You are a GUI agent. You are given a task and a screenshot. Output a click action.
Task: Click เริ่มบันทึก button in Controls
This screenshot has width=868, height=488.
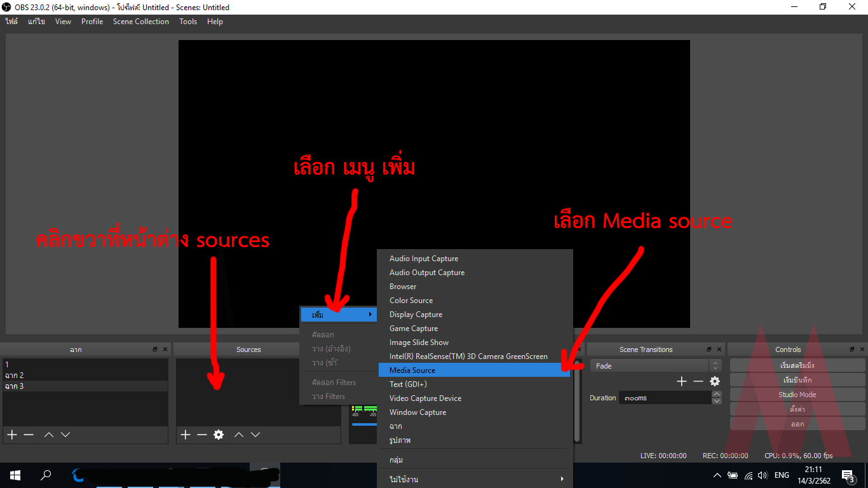point(797,380)
